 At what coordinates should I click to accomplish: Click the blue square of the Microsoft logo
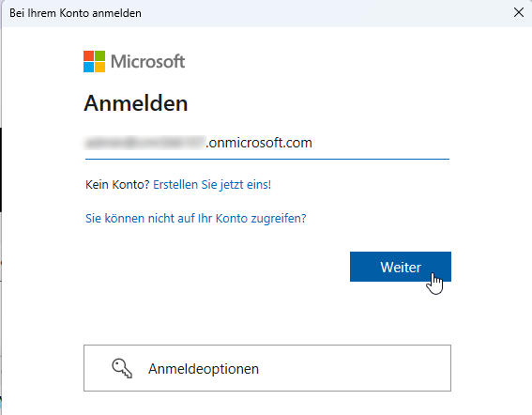(x=88, y=68)
